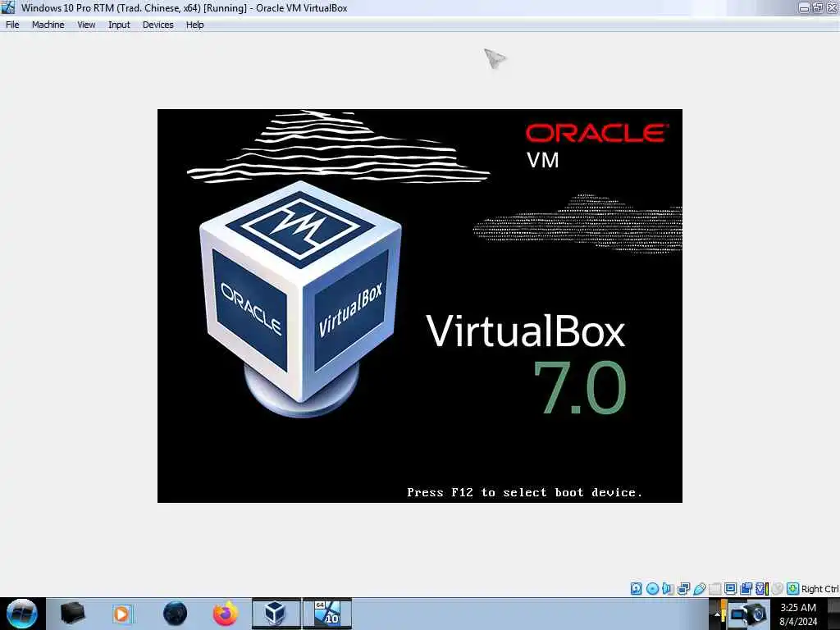Click the audio status icon
The image size is (840, 630).
coord(668,589)
